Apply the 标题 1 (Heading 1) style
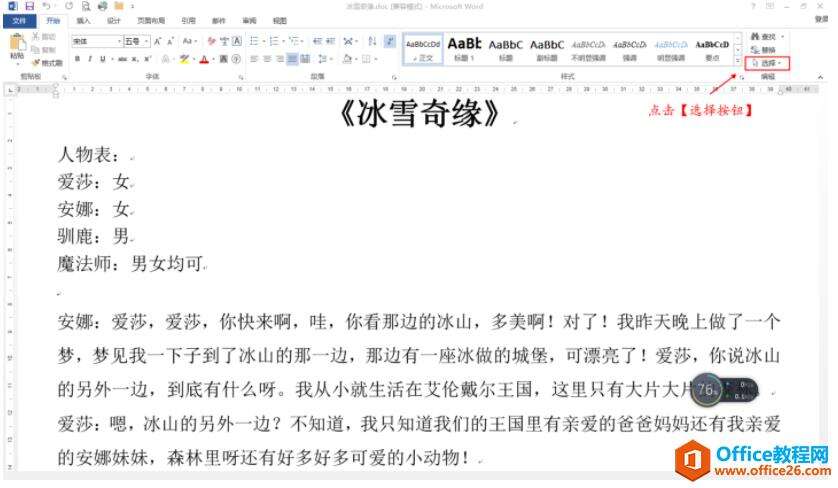The width and height of the screenshot is (838, 488). (464, 49)
